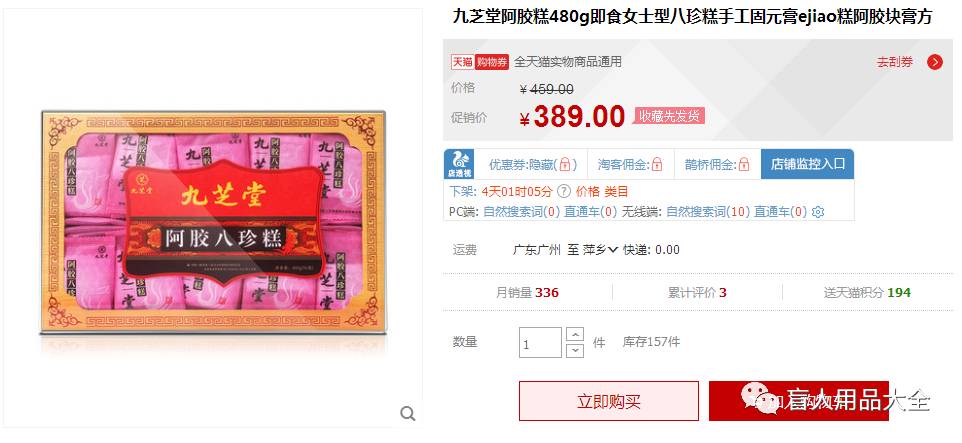The height and width of the screenshot is (443, 962).
Task: Click the 九芝堂 product image
Action: pos(213,222)
